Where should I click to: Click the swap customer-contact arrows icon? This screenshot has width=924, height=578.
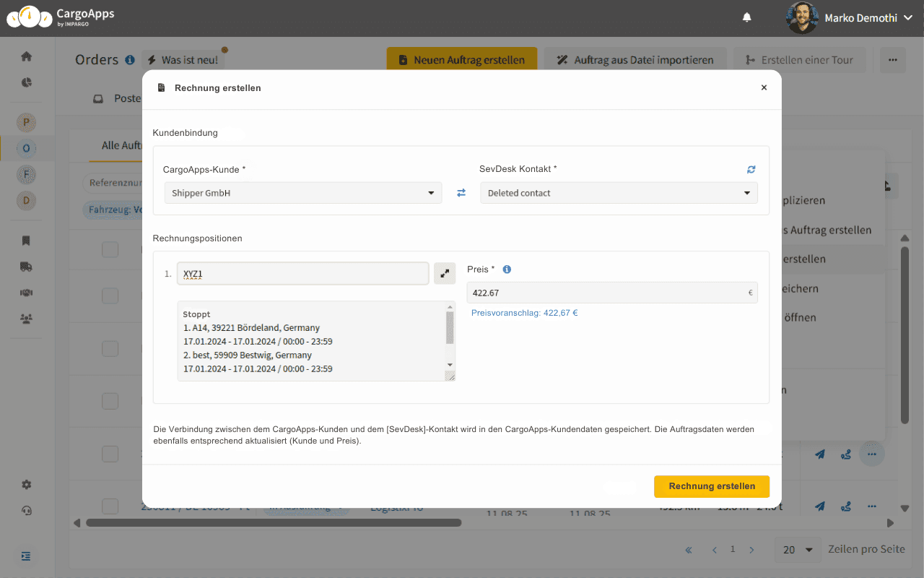coord(461,193)
